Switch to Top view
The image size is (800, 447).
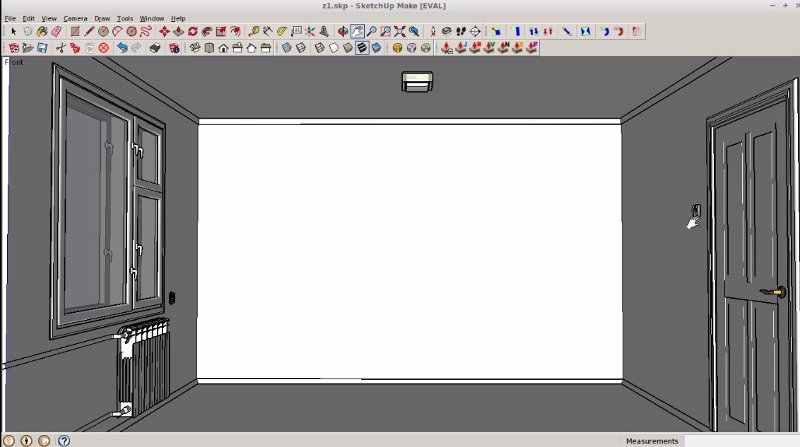pos(209,48)
